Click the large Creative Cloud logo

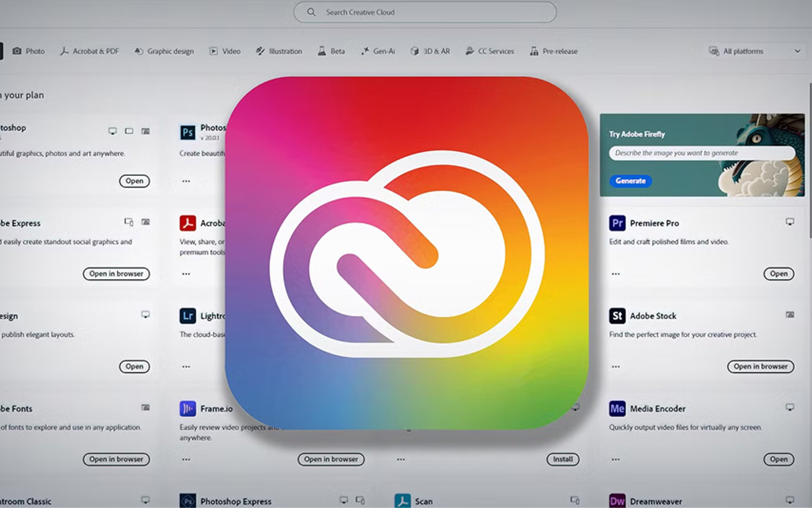[x=407, y=253]
